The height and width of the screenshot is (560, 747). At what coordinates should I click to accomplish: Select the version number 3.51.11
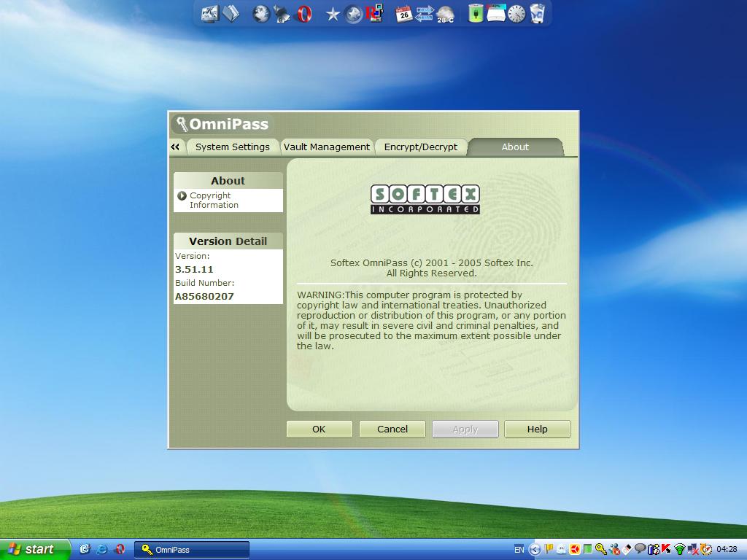click(194, 270)
